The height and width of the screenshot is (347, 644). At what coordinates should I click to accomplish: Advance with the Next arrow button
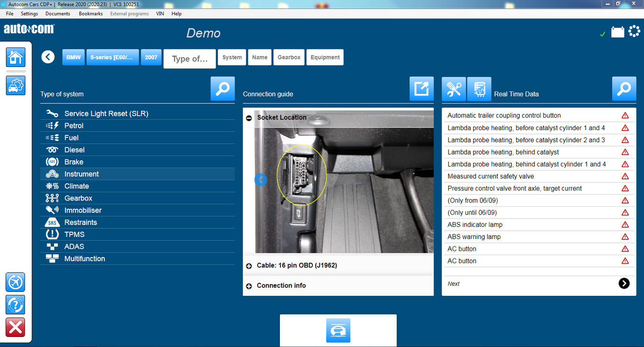coord(623,283)
